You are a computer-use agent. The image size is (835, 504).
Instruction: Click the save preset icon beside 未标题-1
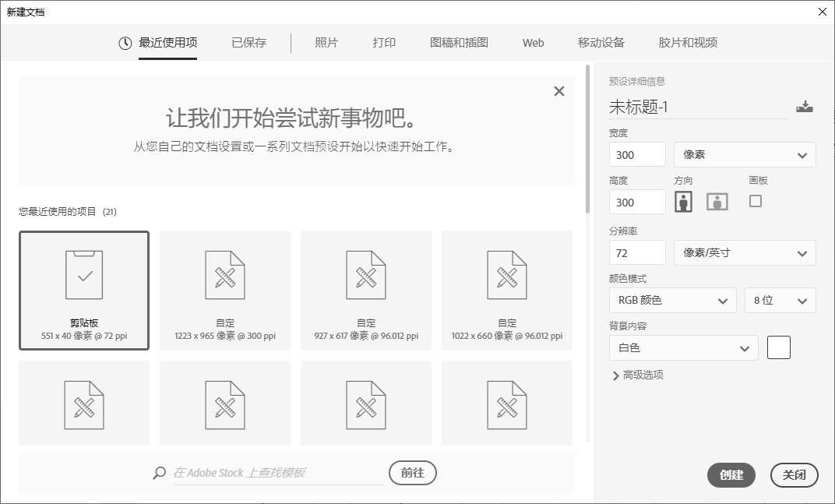[x=805, y=107]
